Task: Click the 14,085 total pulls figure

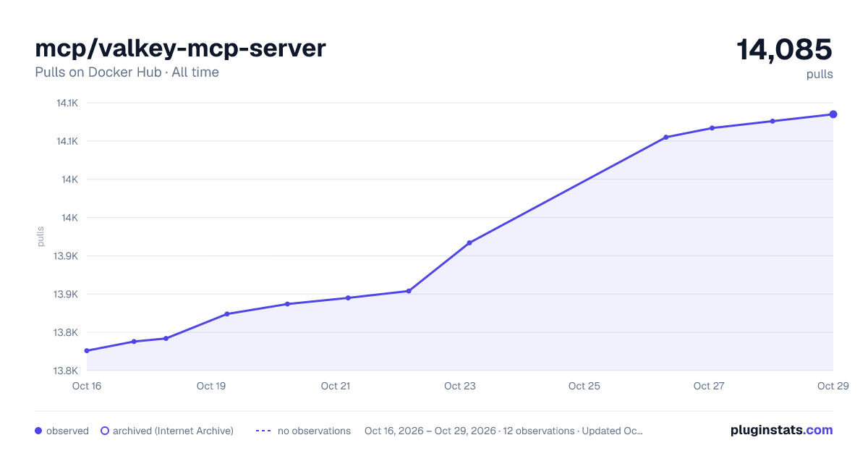Action: click(x=785, y=50)
